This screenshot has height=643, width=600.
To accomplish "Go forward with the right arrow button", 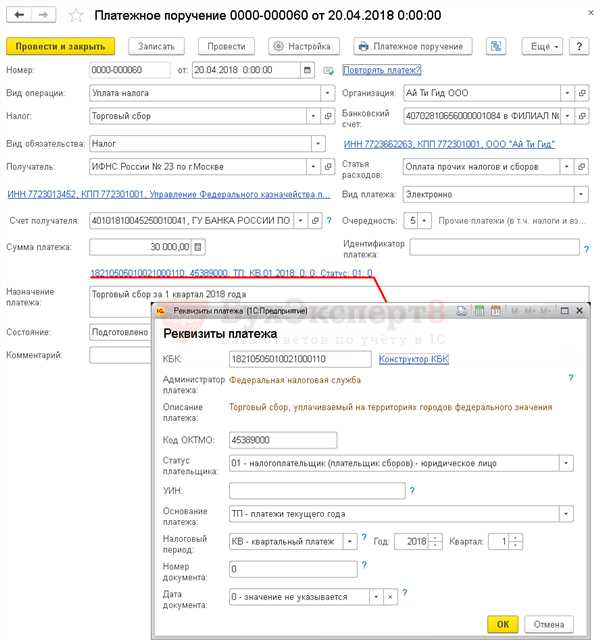I will (x=43, y=15).
